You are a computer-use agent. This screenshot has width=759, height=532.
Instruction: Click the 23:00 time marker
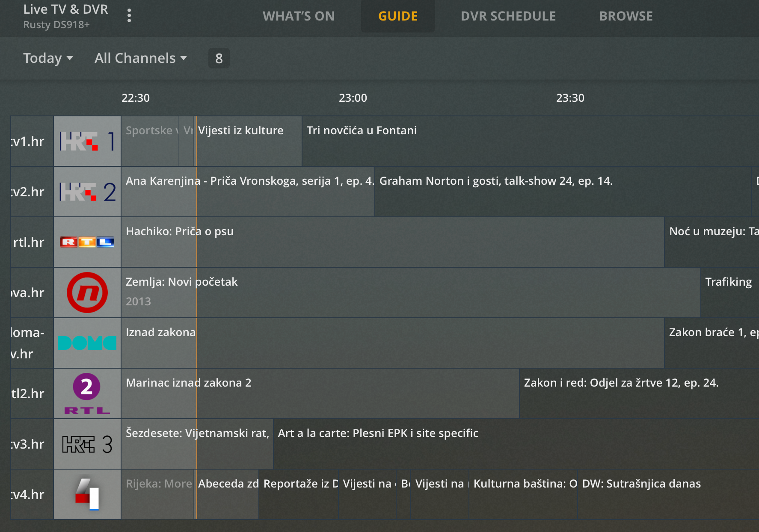tap(353, 98)
